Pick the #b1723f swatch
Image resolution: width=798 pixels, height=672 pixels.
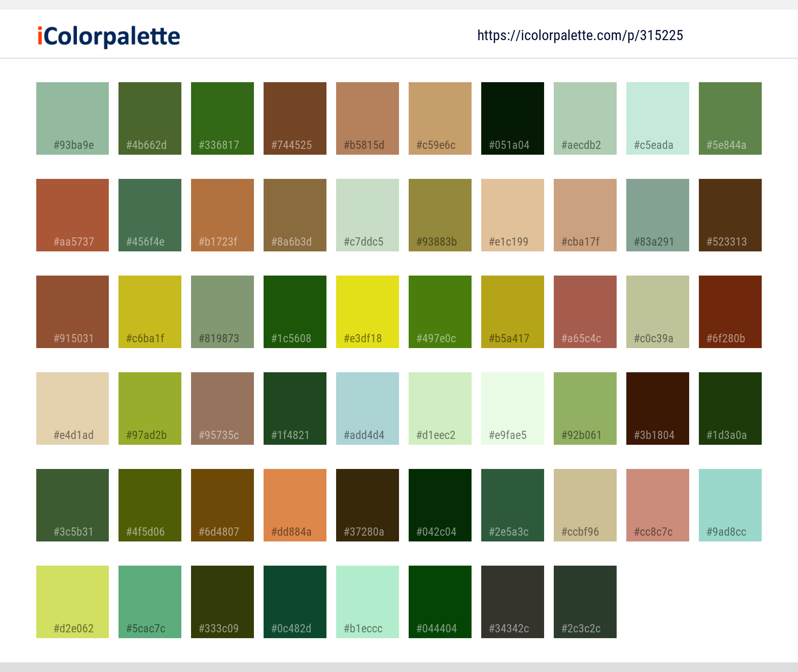pyautogui.click(x=222, y=215)
